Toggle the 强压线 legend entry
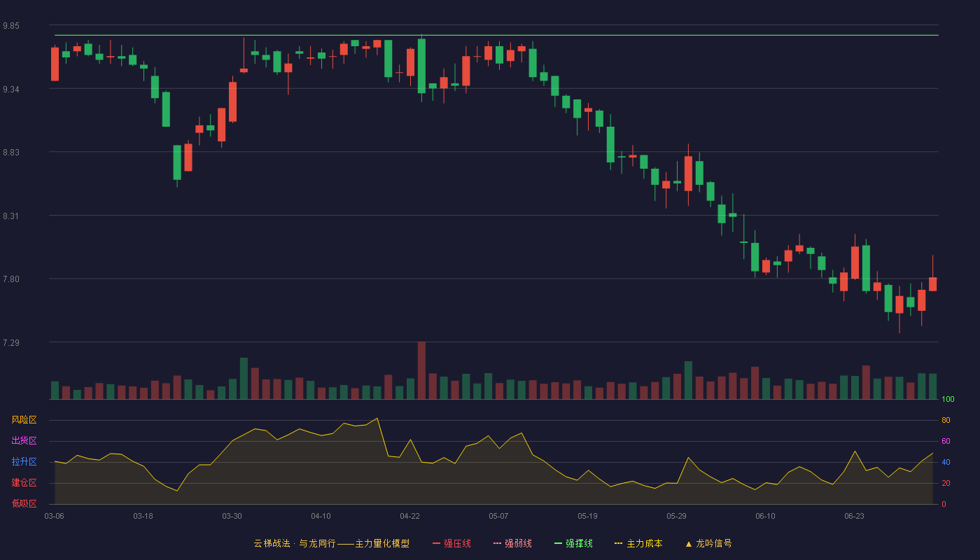 coord(451,543)
